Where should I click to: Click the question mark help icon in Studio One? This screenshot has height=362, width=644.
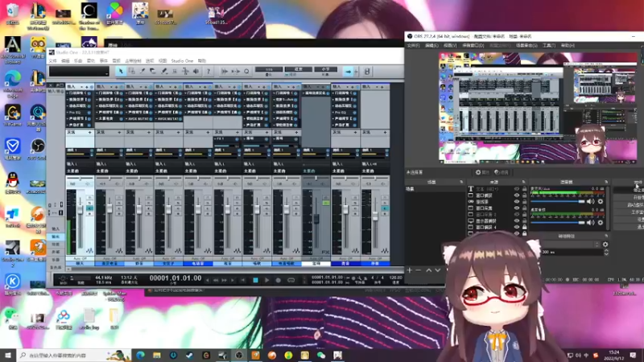click(x=208, y=72)
